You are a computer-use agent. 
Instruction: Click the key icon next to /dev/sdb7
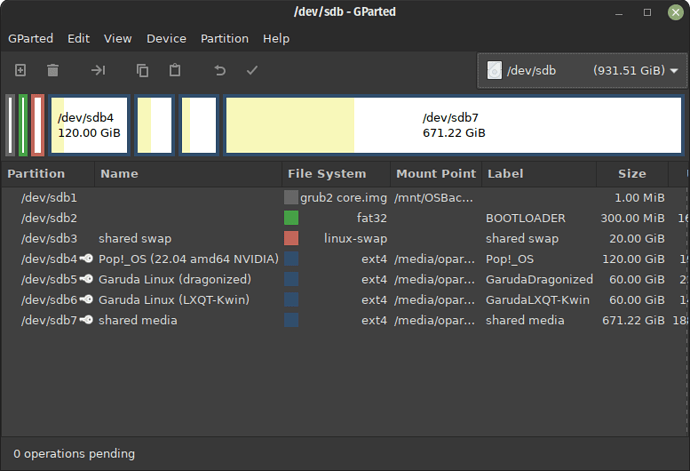(86, 320)
